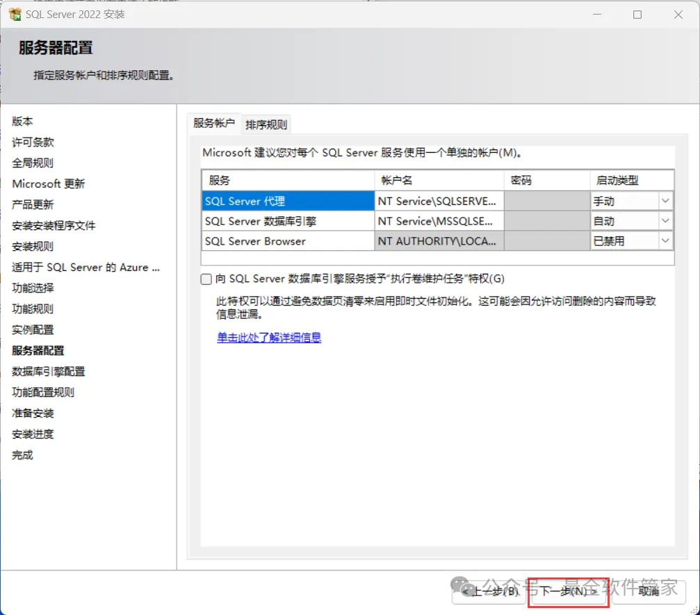
Task: Click account name NT Service\MSSQLSE... cell
Action: (x=439, y=221)
